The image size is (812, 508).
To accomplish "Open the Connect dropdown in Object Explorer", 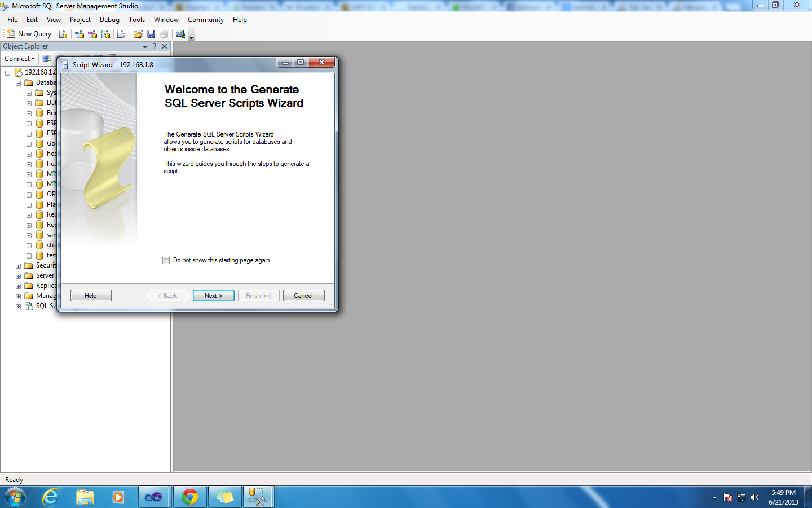I will click(20, 59).
